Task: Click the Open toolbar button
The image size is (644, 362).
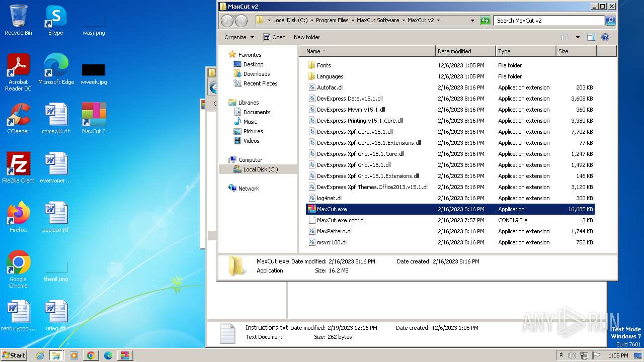Action: 274,37
